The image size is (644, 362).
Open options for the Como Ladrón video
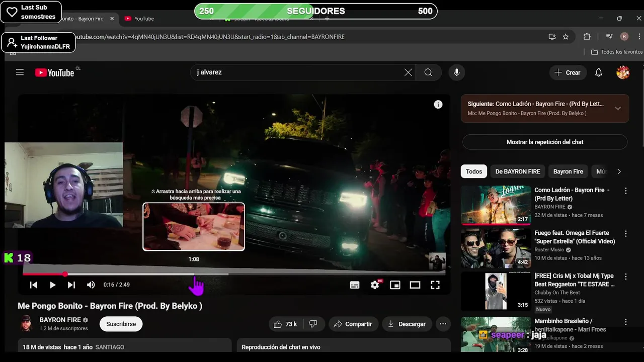(626, 191)
